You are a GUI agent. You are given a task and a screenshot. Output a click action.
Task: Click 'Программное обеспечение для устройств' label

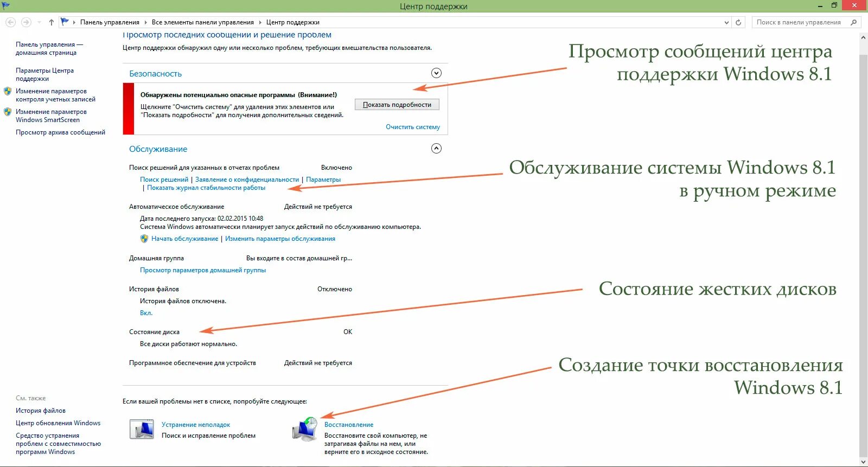tap(192, 363)
